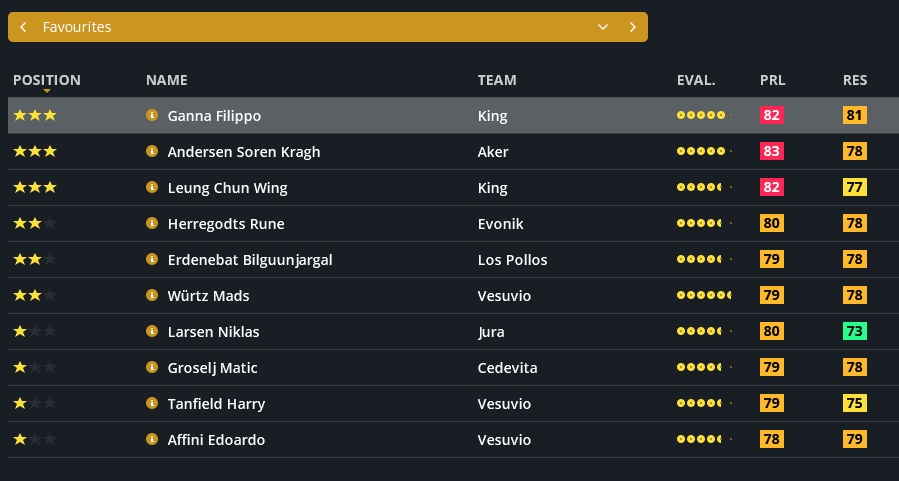The image size is (899, 481).
Task: Click info icon next to Affini Edoardo
Action: coord(152,440)
